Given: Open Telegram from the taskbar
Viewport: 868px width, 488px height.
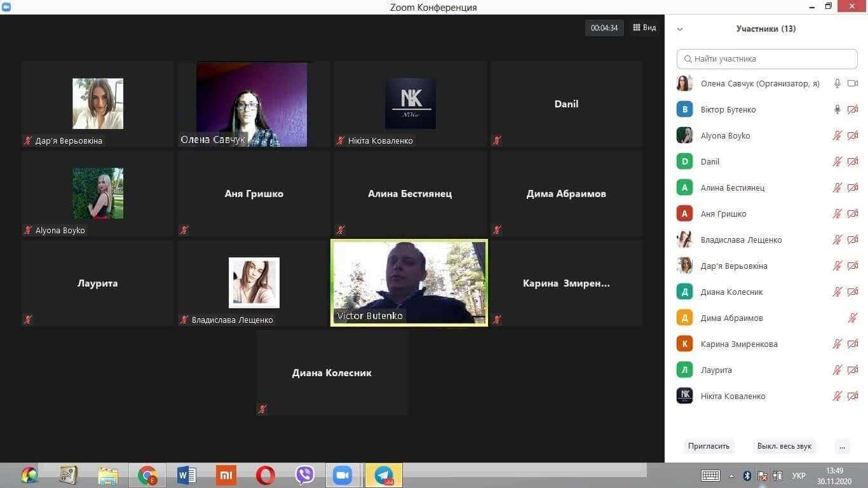Looking at the screenshot, I should coord(383,475).
